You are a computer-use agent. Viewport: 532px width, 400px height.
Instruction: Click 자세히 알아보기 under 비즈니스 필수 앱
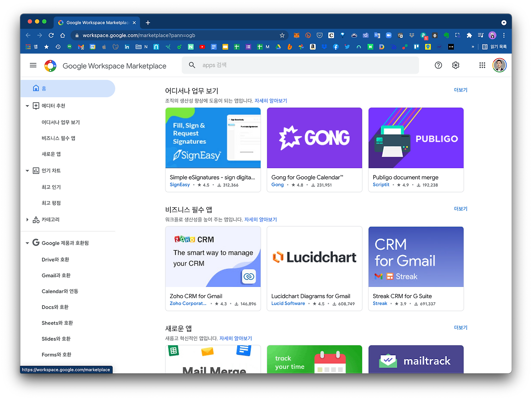click(x=260, y=220)
